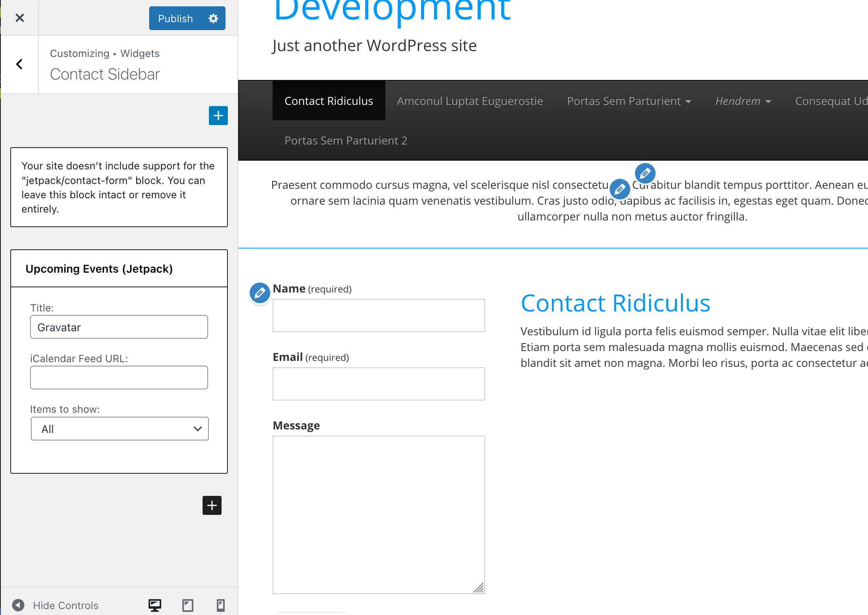The height and width of the screenshot is (615, 868).
Task: Click the Widgets breadcrumb link
Action: pyautogui.click(x=140, y=53)
